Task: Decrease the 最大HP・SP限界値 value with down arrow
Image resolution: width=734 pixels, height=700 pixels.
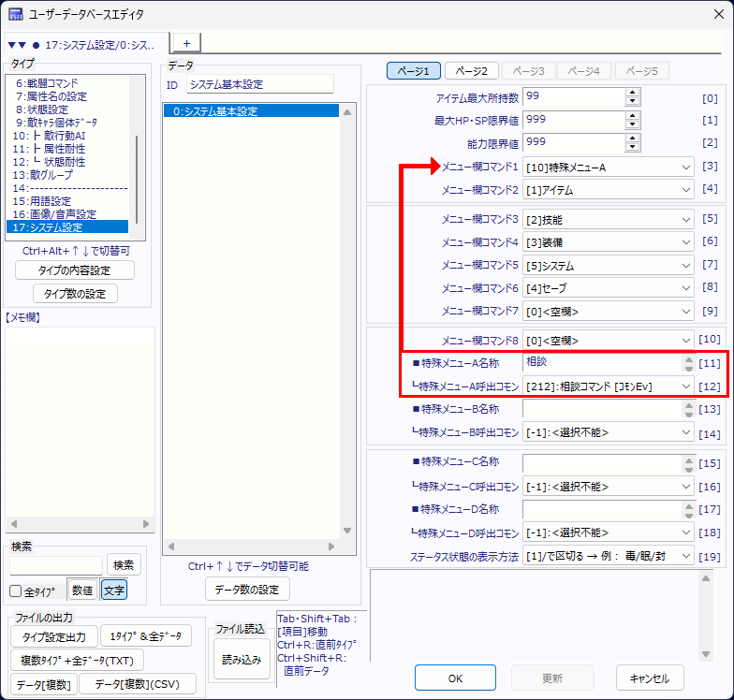Action: (x=632, y=125)
